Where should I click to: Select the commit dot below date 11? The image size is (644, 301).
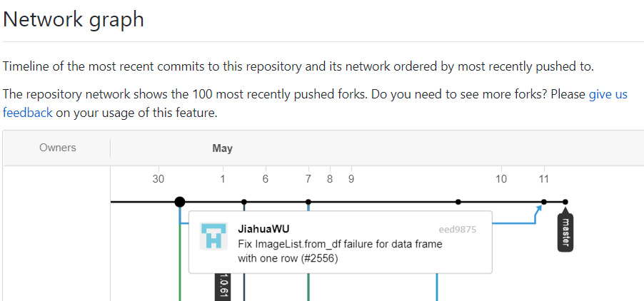(x=544, y=202)
